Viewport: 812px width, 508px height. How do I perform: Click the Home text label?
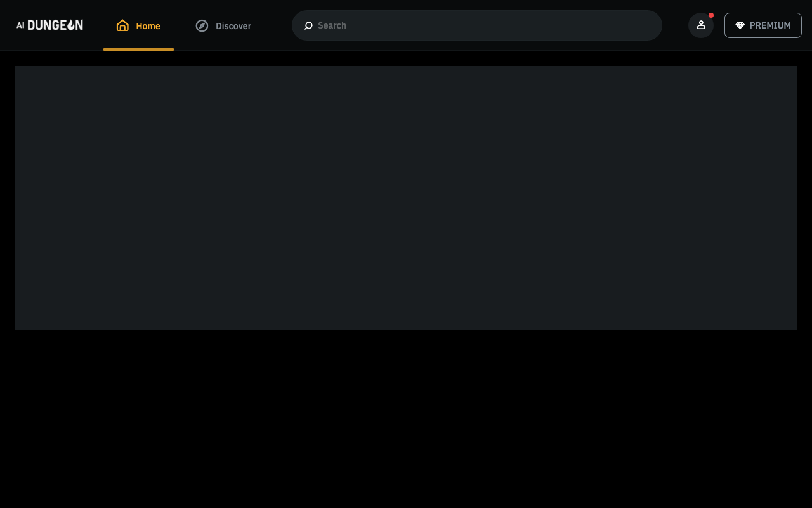[x=148, y=26]
